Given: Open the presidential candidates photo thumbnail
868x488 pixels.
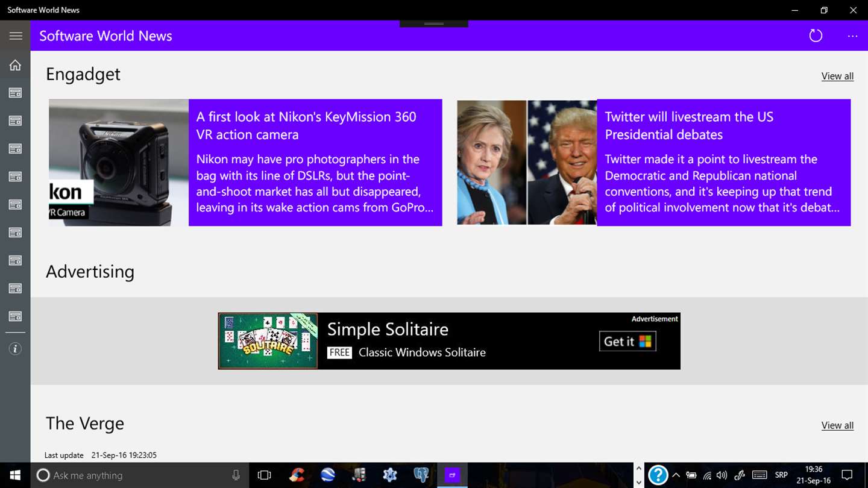Looking at the screenshot, I should 527,163.
